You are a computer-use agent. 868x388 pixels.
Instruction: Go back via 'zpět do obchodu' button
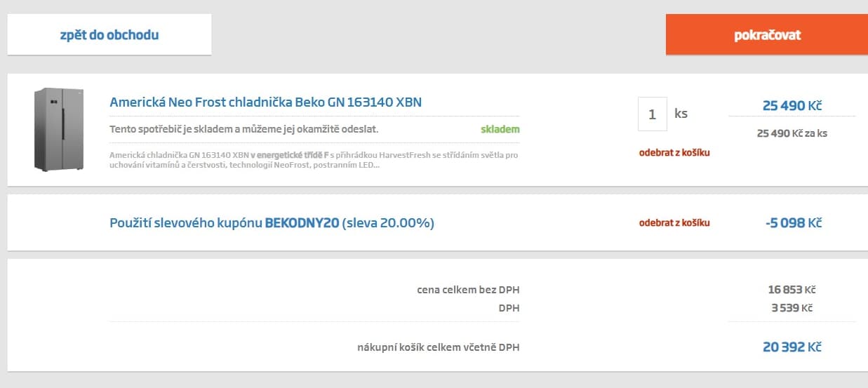click(109, 34)
